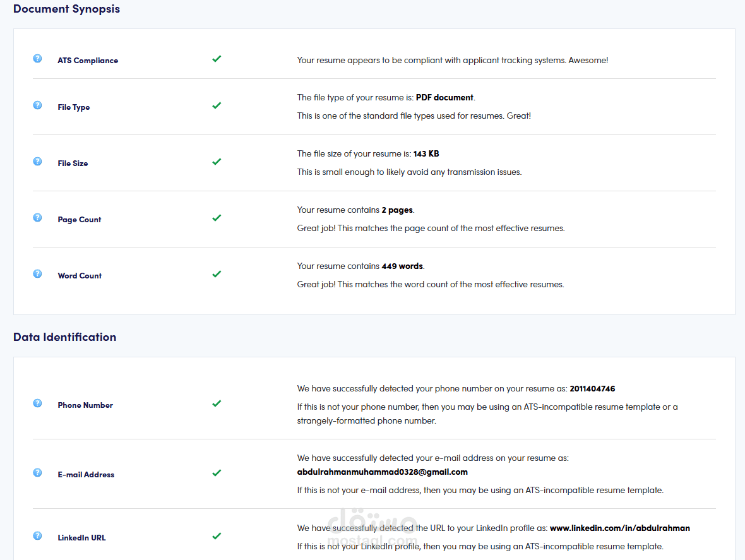Click the green checkmark in File Type row
Image resolution: width=745 pixels, height=560 pixels.
click(217, 105)
